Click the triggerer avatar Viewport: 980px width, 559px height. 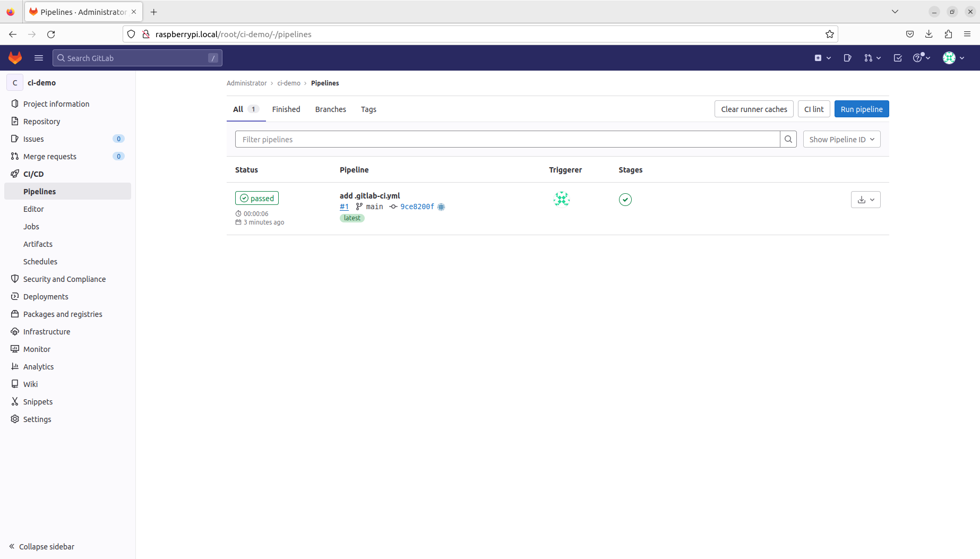562,199
